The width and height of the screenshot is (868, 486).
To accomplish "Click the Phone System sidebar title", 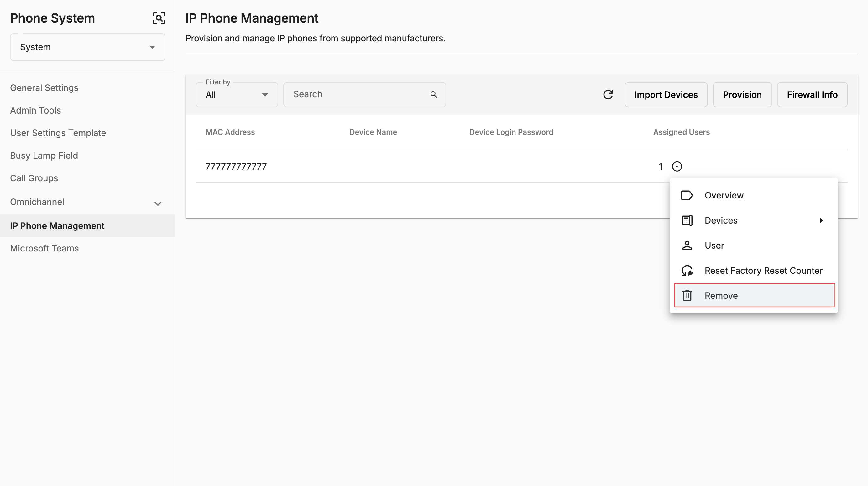I will [x=53, y=18].
